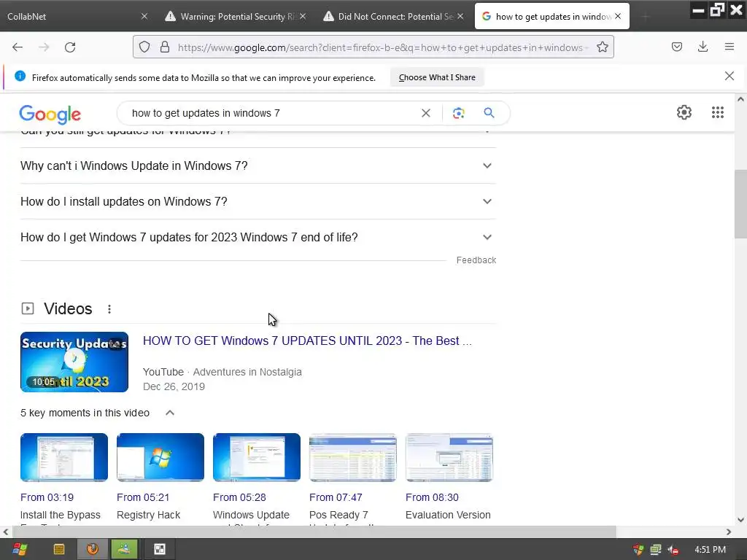Open the tracking protection shield icon

click(144, 47)
